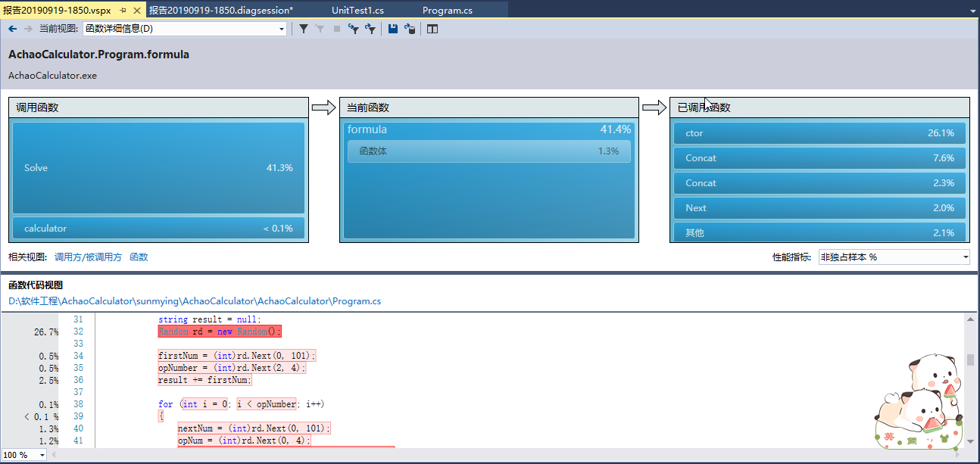Click the Solve caller function block

158,168
